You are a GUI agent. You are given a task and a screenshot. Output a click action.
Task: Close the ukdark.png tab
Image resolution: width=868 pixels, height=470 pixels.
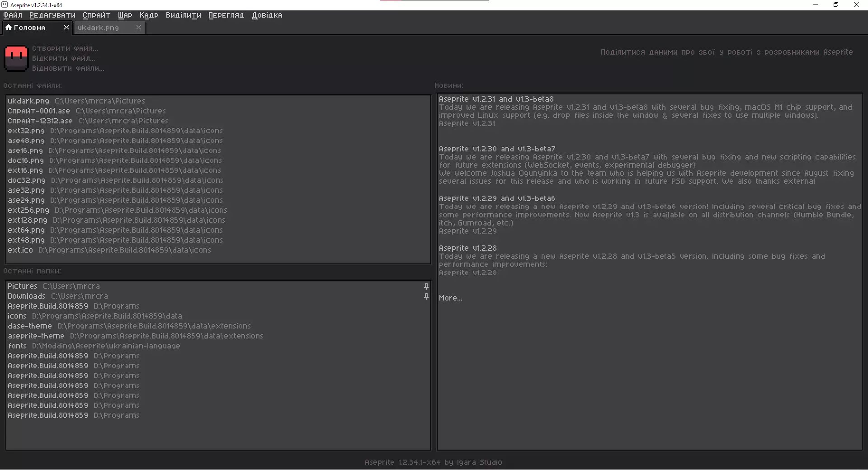(139, 27)
